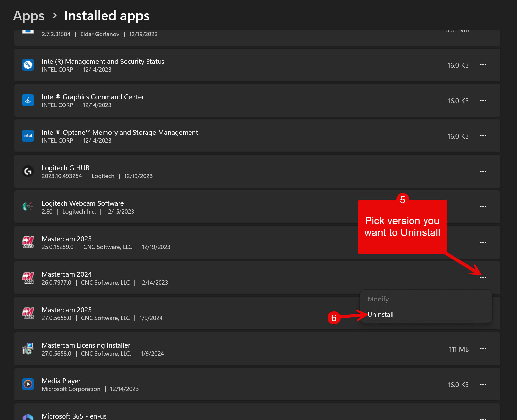Click the Logitech Inc. publisher text
Image resolution: width=517 pixels, height=420 pixels.
pos(79,212)
